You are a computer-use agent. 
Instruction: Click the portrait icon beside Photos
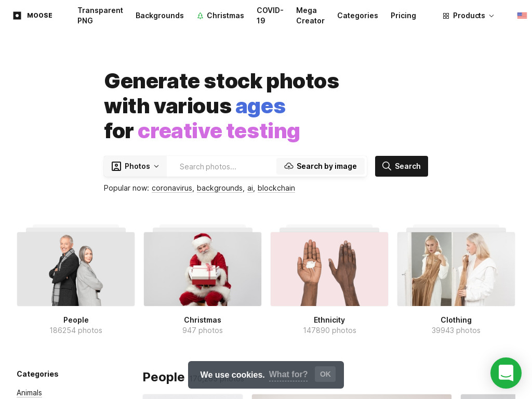116,166
